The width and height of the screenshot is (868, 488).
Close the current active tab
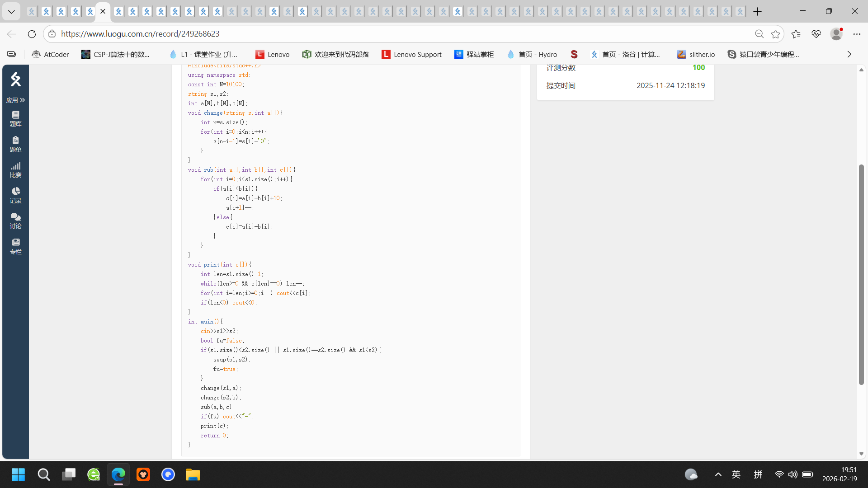pyautogui.click(x=103, y=11)
